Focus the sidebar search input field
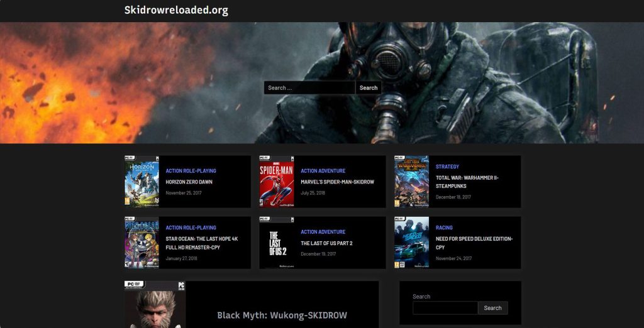The image size is (644, 328). pyautogui.click(x=445, y=308)
